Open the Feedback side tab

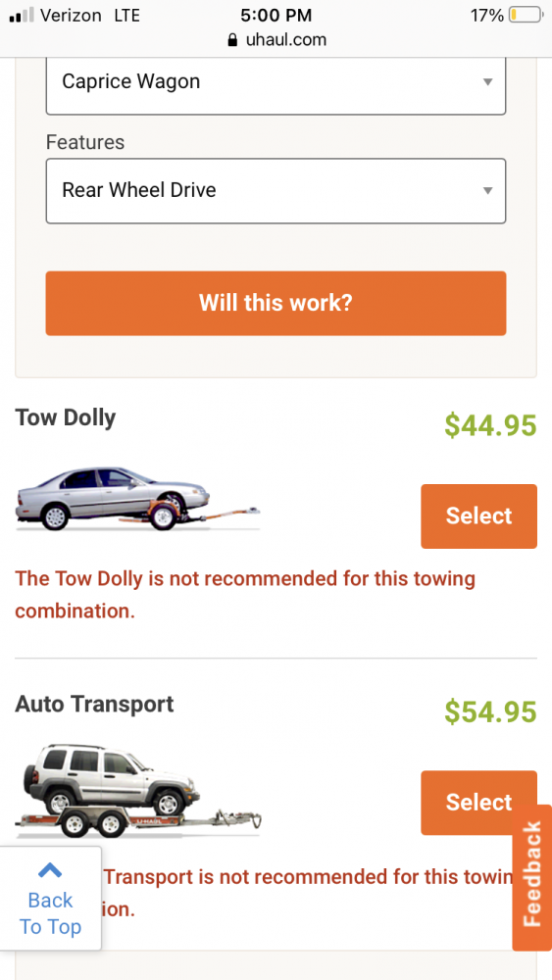pos(532,877)
